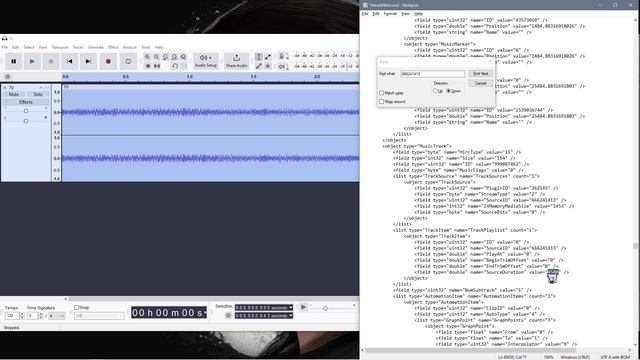640x360 pixels.
Task: Open track 70 options menu dots
Action: point(47,87)
